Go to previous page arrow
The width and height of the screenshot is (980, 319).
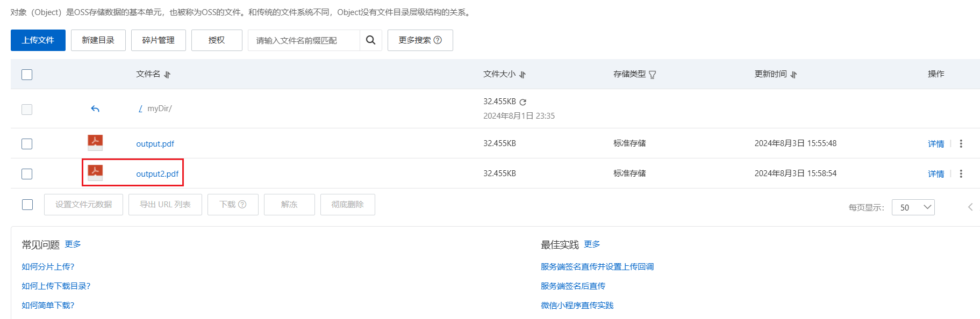tap(970, 207)
